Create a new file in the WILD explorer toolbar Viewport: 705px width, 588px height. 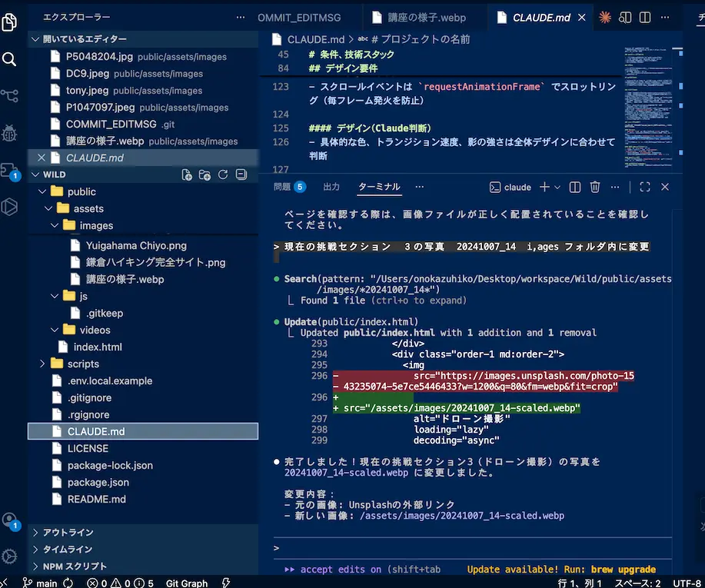187,175
